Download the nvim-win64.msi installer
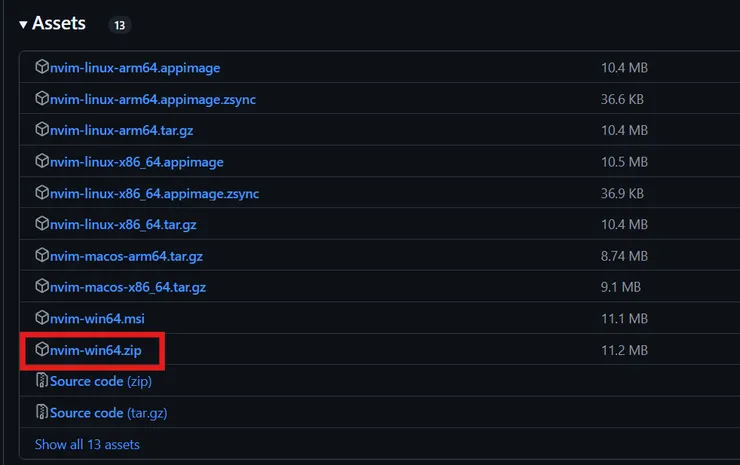The height and width of the screenshot is (465, 740). (x=97, y=318)
